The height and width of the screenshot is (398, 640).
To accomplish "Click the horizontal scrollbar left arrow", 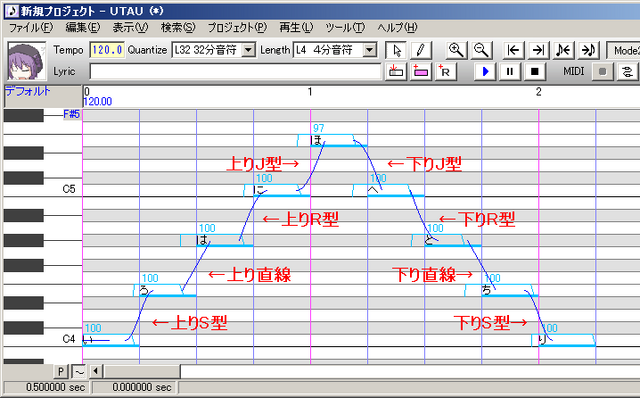I will point(96,371).
